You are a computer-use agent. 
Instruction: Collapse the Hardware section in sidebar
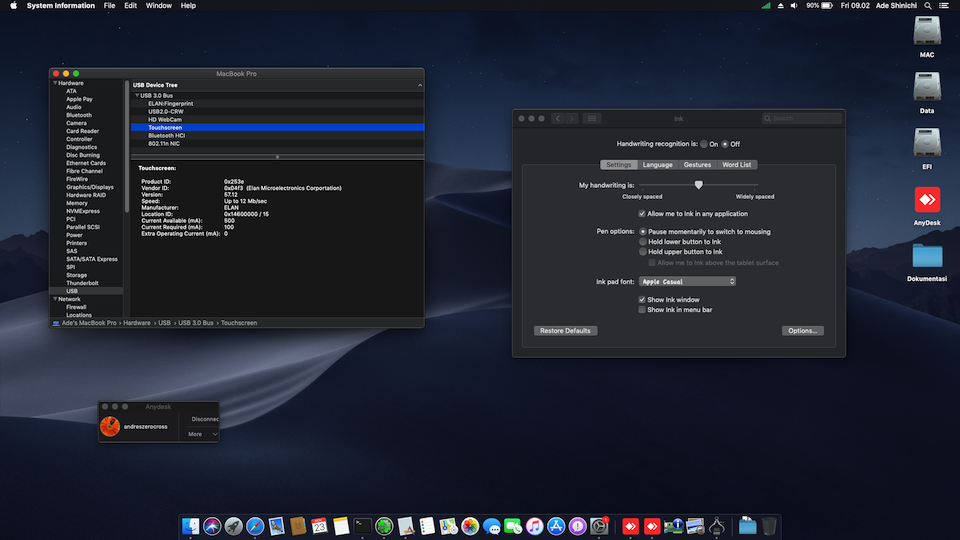click(55, 83)
